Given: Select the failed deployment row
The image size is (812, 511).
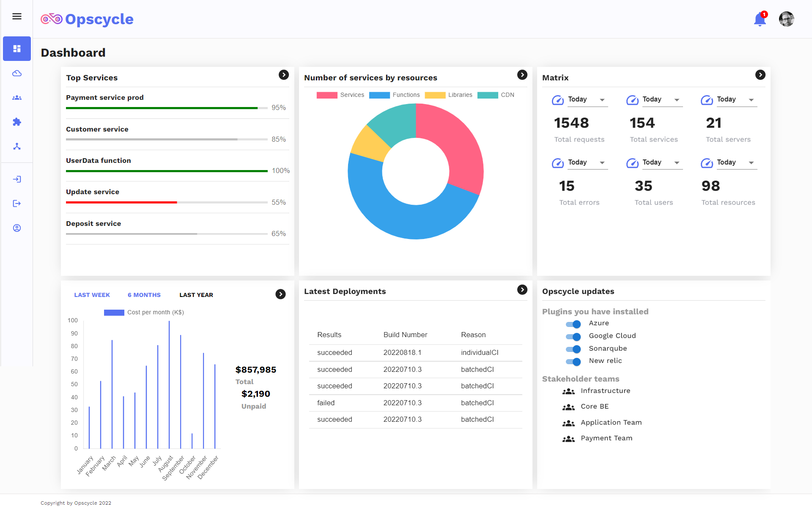Looking at the screenshot, I should (416, 403).
